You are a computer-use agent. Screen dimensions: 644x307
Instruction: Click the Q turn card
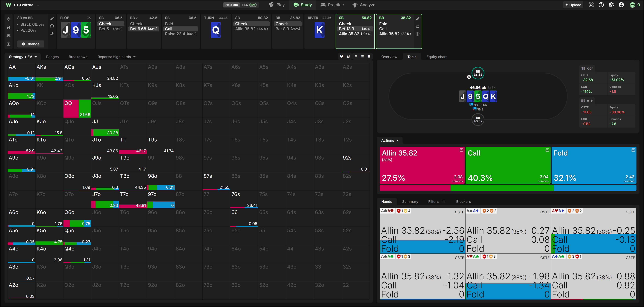coord(216,30)
